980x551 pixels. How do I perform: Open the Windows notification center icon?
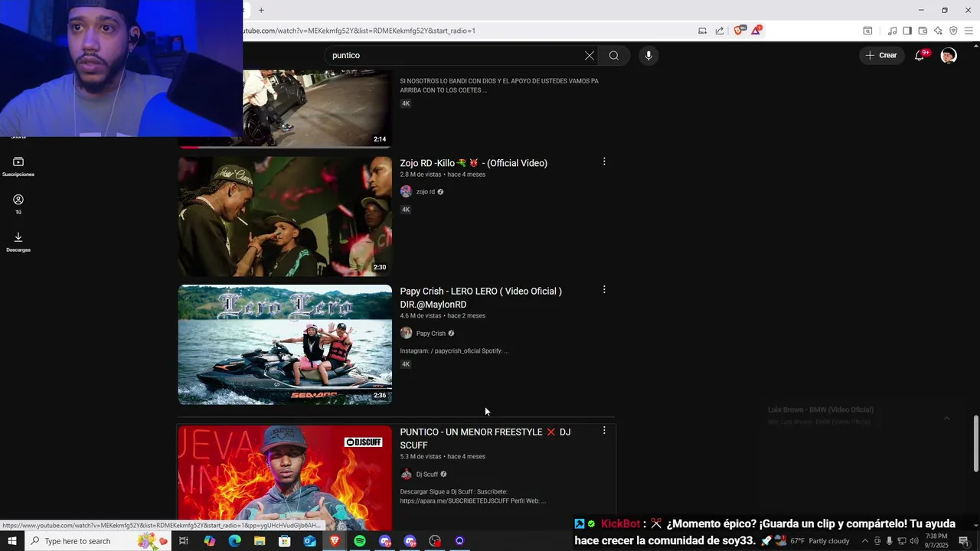(x=964, y=541)
